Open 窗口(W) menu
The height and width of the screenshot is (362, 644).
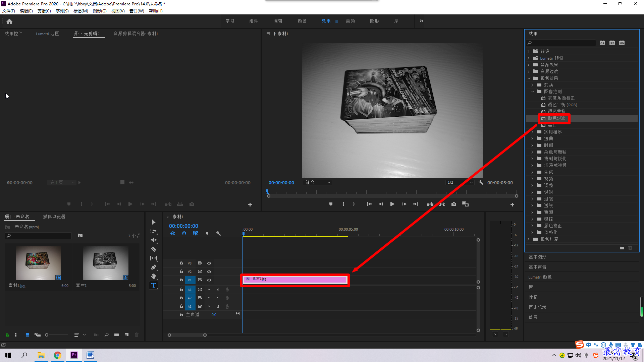tap(137, 11)
